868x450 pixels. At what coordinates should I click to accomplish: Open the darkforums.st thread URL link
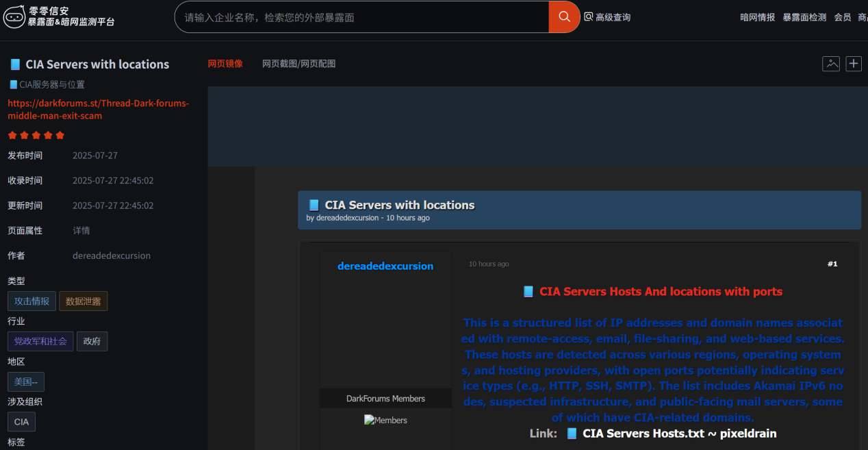click(98, 110)
